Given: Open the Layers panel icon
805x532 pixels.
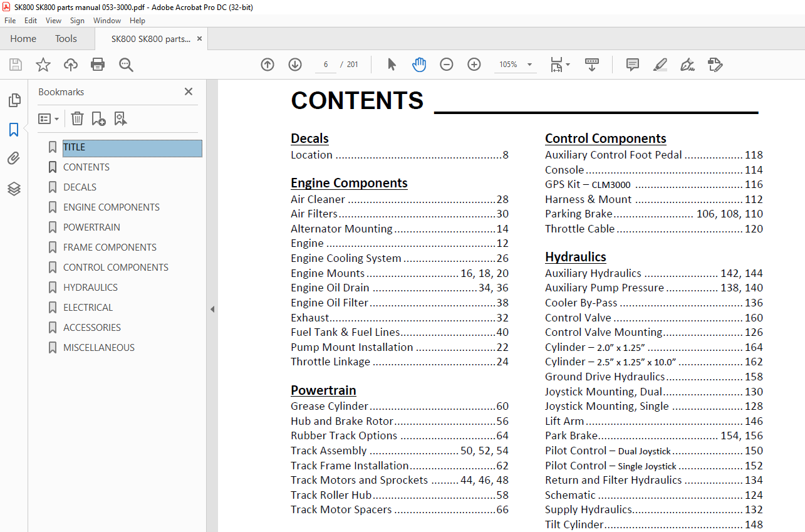Looking at the screenshot, I should tap(14, 189).
